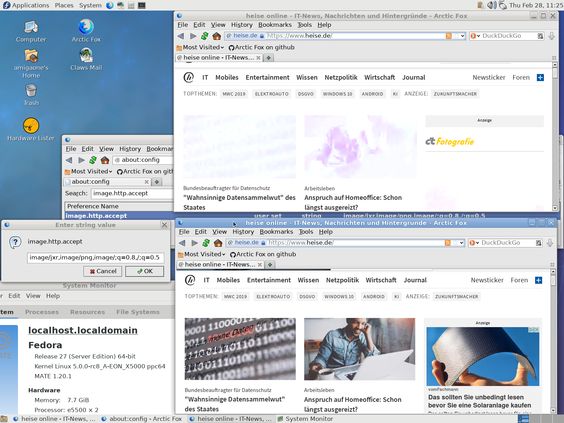564x423 pixels.
Task: Click heise logo in top window page
Action: click(x=188, y=77)
